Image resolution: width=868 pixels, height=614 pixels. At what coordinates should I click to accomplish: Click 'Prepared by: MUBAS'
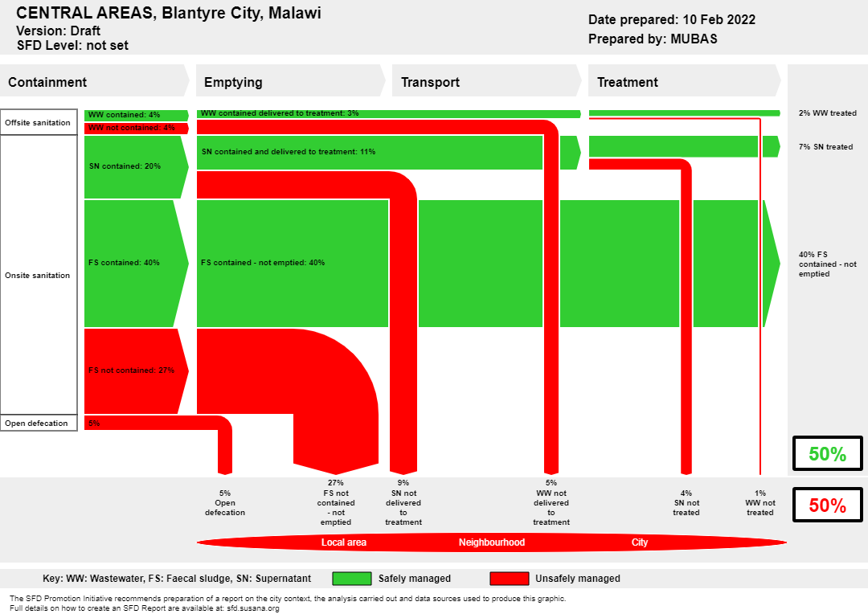(653, 39)
